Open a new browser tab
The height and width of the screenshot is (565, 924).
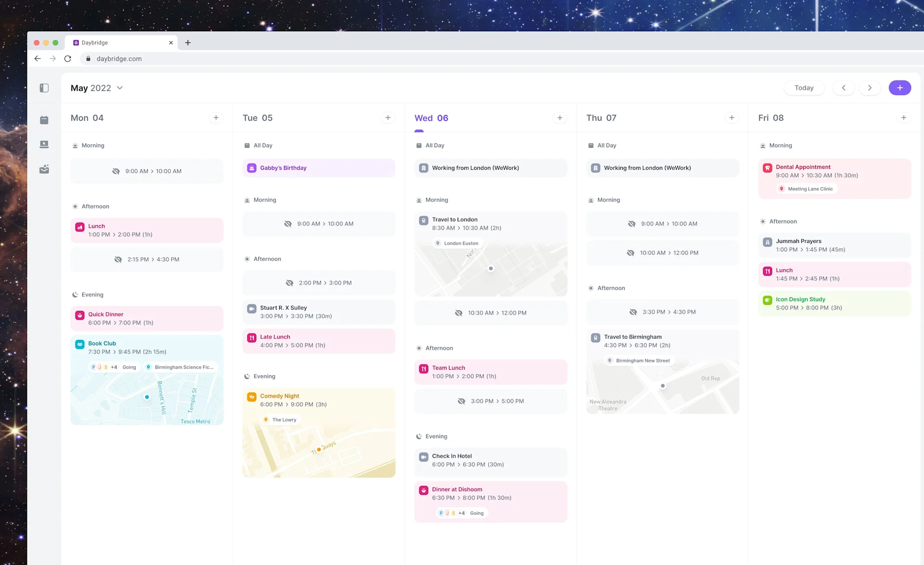[188, 42]
